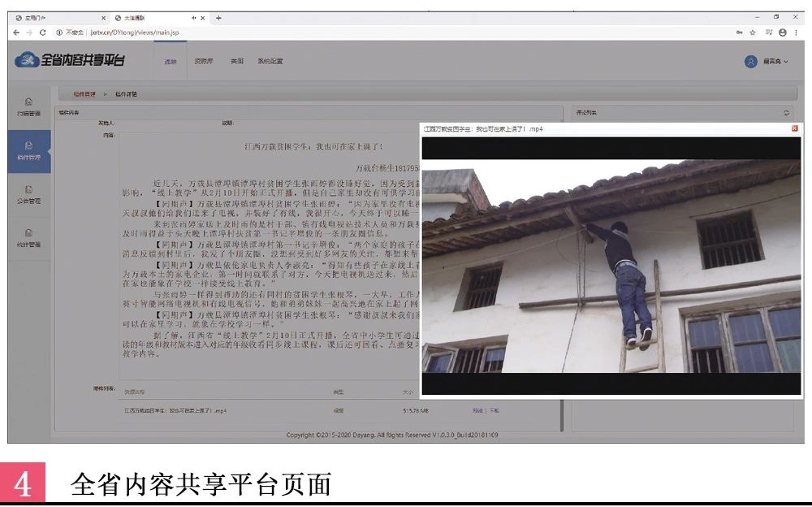Click 下载 link for the mp4 attachment
This screenshot has height=507, width=812.
[x=494, y=410]
